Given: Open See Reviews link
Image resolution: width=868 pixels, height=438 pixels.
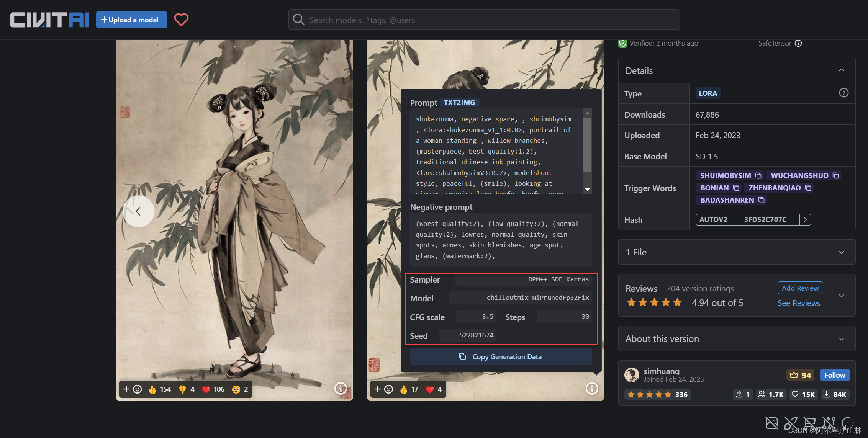Looking at the screenshot, I should coord(799,303).
